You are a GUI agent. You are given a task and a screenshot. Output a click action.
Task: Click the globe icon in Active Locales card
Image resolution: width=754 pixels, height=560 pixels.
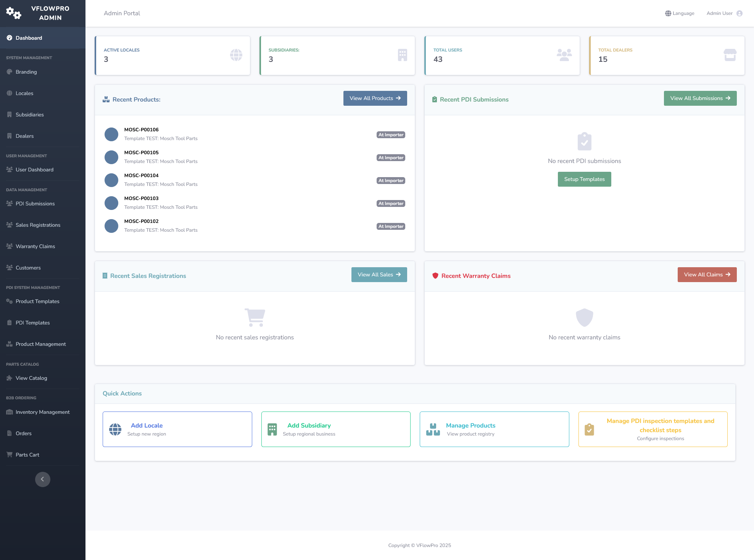(x=236, y=55)
